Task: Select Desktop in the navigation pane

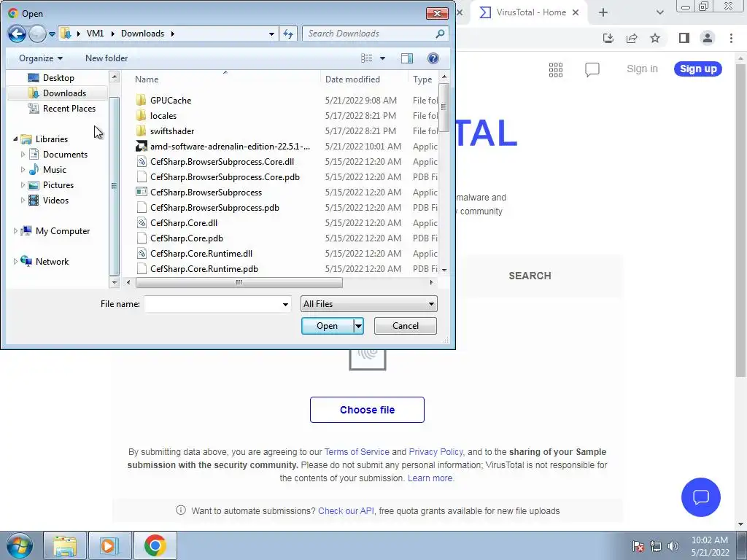Action: coord(58,77)
